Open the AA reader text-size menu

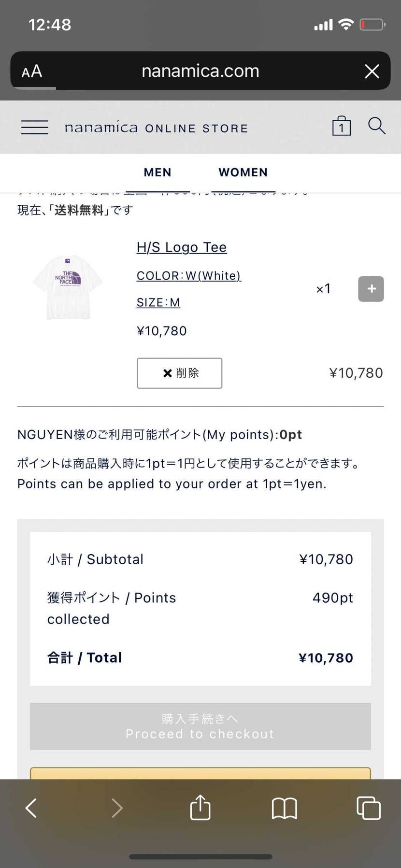click(32, 71)
